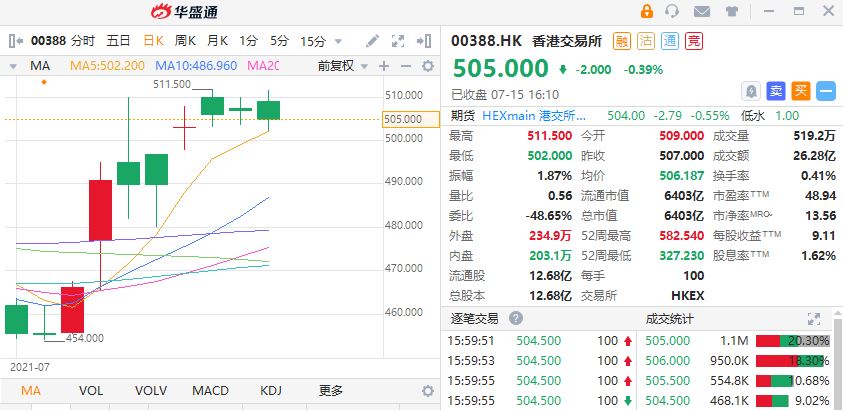The width and height of the screenshot is (843, 410).
Task: Click MA5:502.200 indicator label
Action: pos(108,66)
